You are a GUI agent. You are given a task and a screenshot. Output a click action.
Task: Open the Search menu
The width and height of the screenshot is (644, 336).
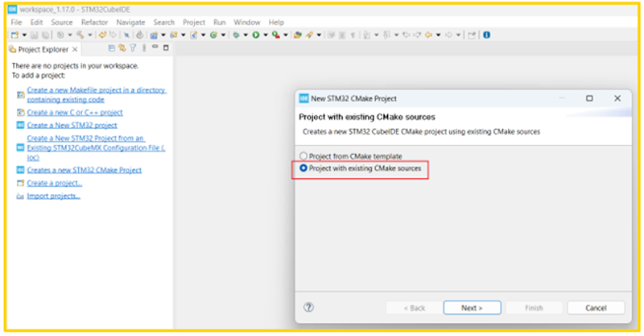click(x=164, y=23)
